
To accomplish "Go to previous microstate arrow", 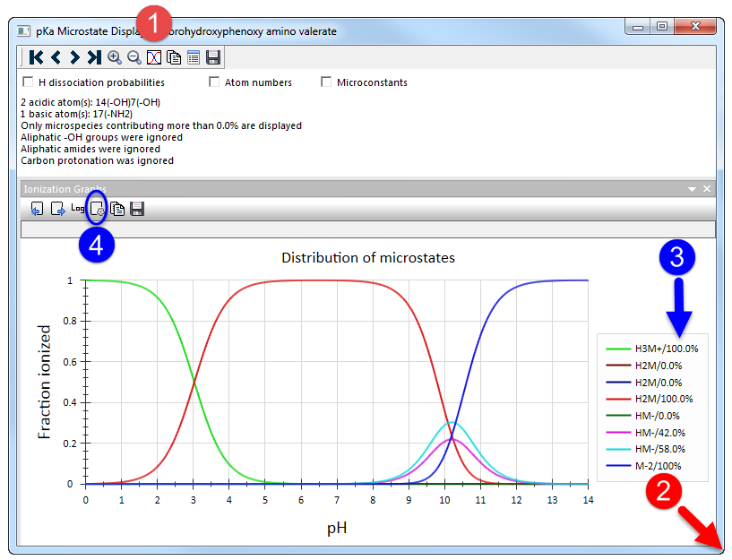I will point(56,57).
